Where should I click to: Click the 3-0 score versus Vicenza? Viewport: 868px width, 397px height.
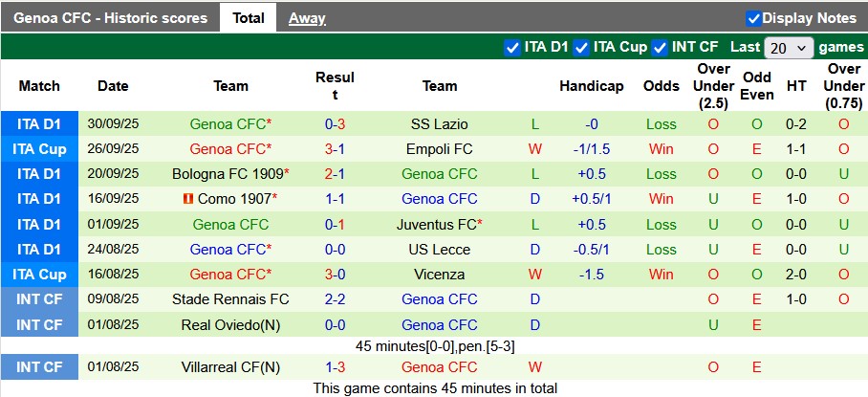tap(335, 274)
